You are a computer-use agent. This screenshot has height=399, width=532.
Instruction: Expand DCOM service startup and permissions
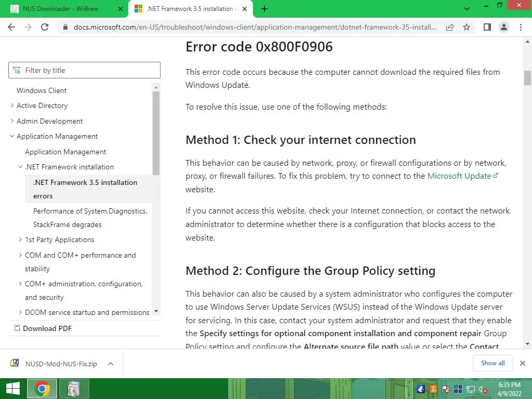(x=20, y=312)
